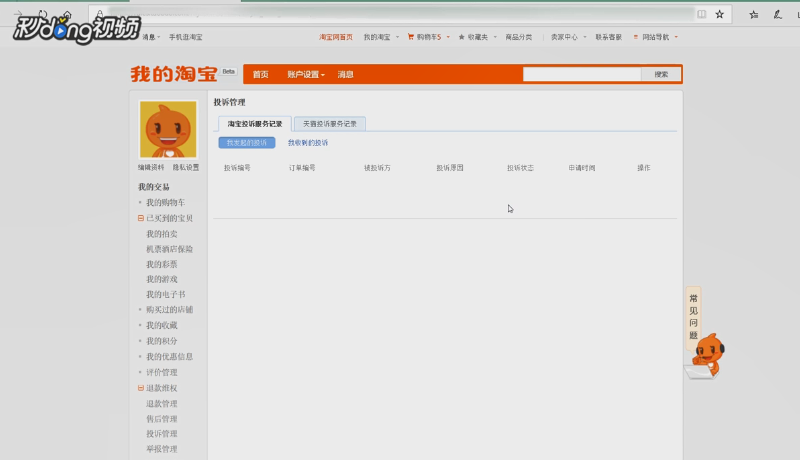Open 举报管理 in sidebar
The height and width of the screenshot is (460, 800).
pyautogui.click(x=162, y=449)
